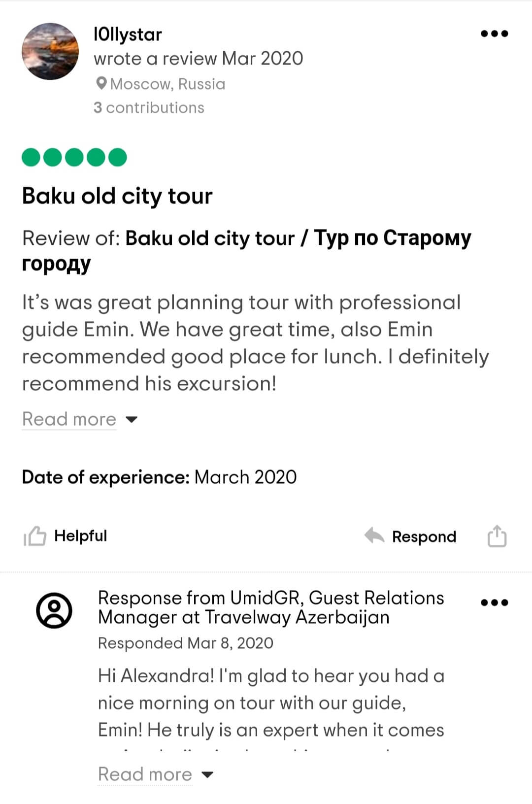Click the Moscow, Russia location pin icon

tap(101, 84)
